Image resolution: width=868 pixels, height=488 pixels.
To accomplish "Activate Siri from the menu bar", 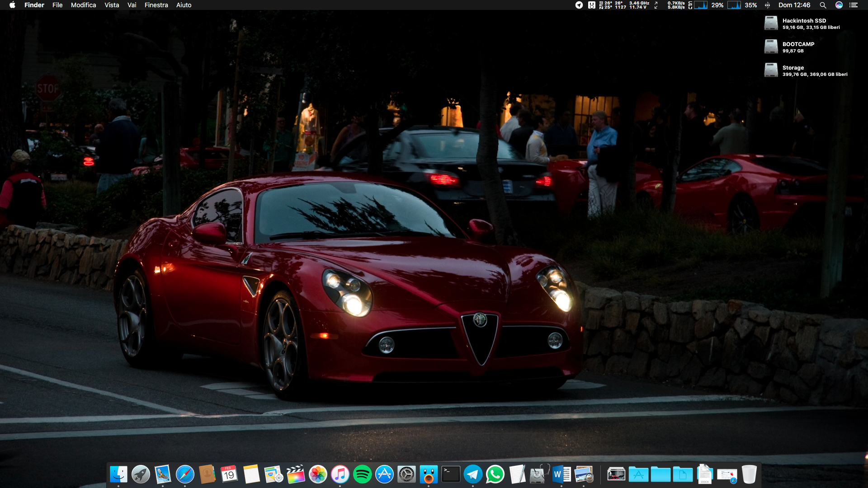I will click(839, 5).
